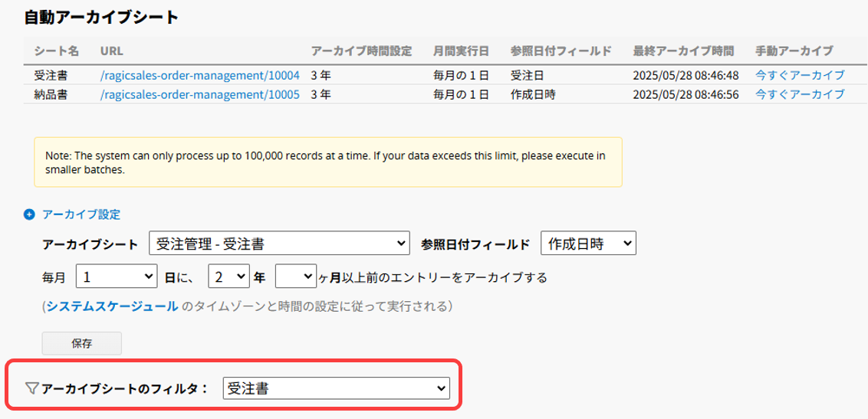
Task: Click the アーカイブ設定 link text
Action: point(81,214)
